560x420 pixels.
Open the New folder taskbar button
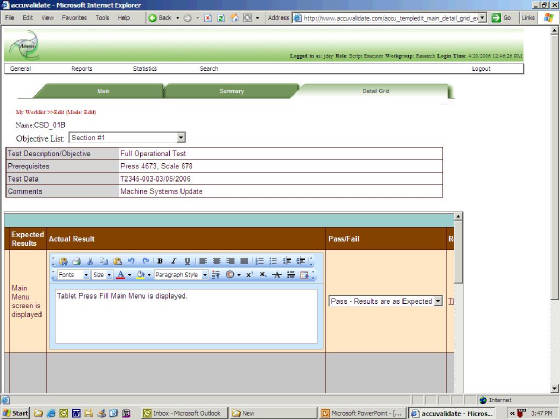pos(273,413)
